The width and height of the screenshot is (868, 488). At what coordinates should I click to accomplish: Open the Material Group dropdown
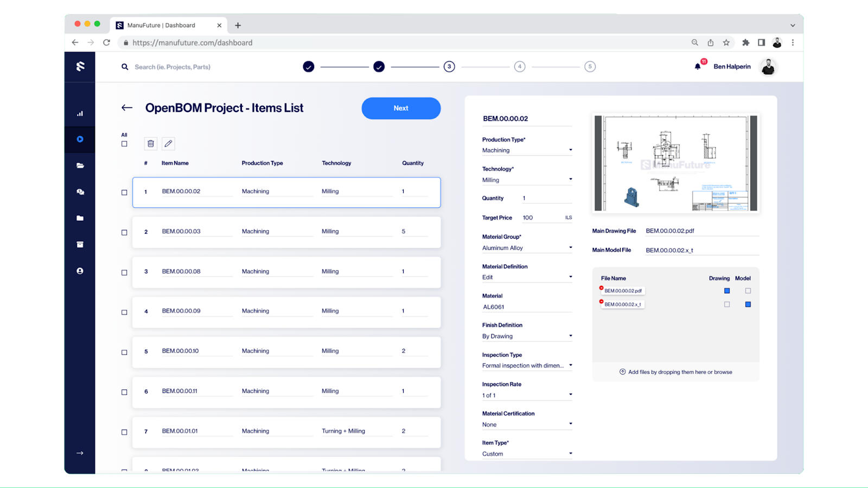point(527,248)
